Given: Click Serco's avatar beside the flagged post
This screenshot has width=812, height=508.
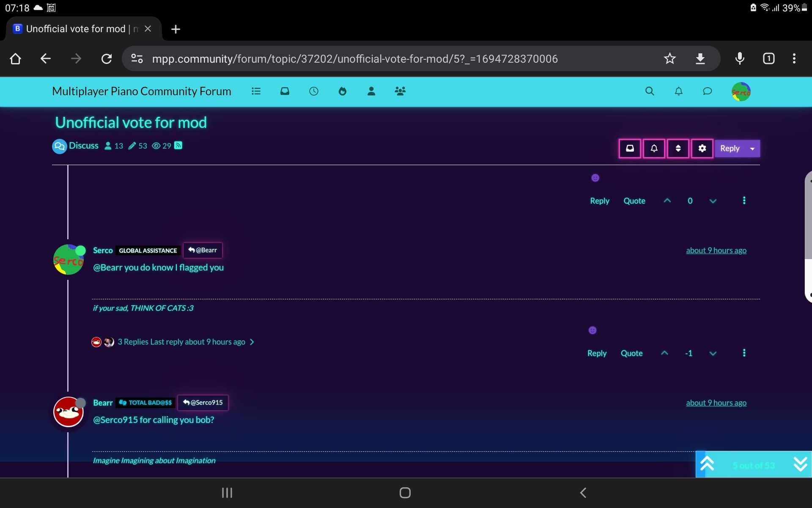Looking at the screenshot, I should (x=69, y=260).
